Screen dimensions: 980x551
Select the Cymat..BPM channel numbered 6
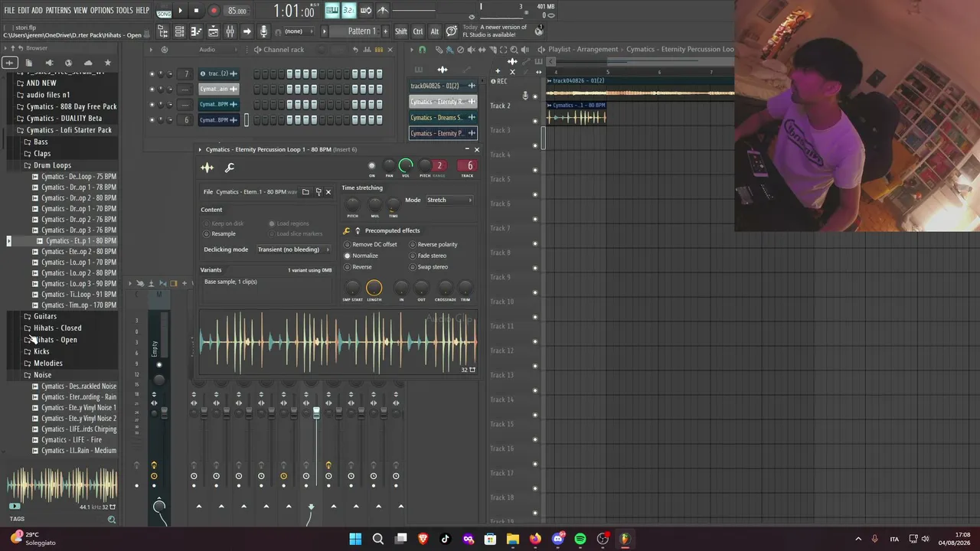[x=218, y=120]
